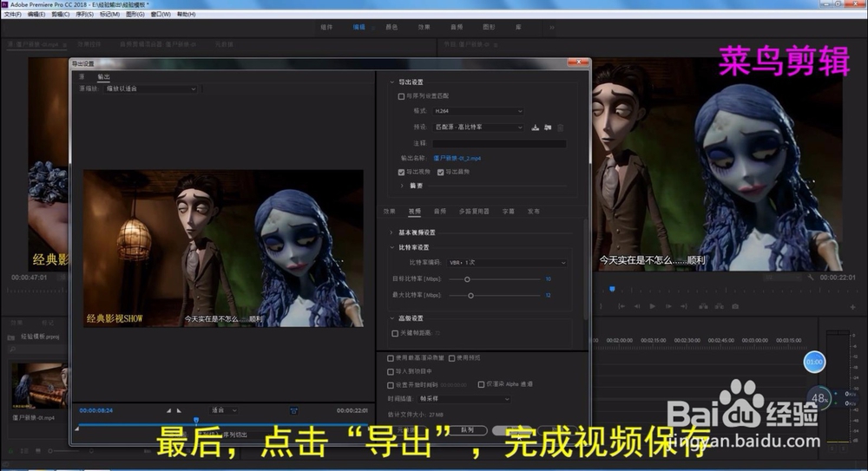
Task: Click Step Forward in Program monitor
Action: (668, 306)
